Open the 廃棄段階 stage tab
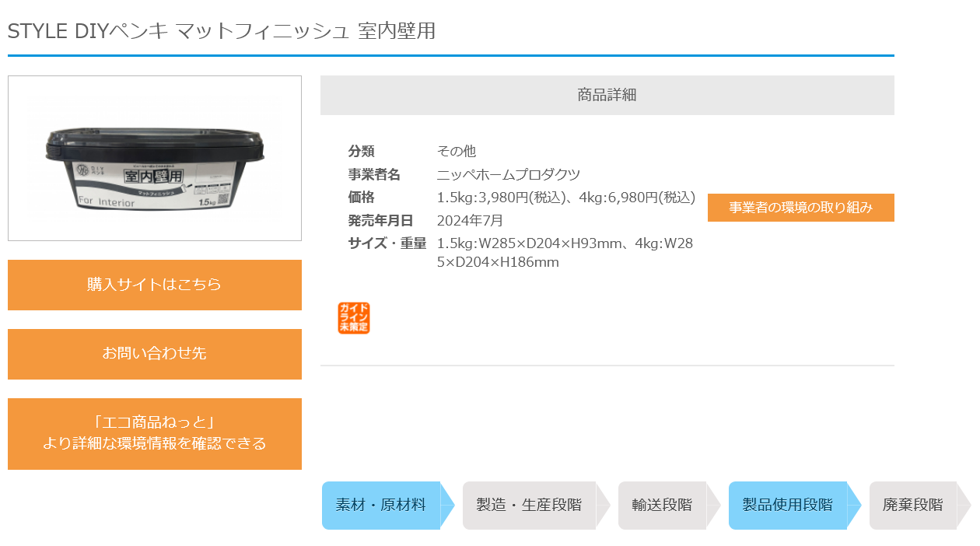The height and width of the screenshot is (546, 980). [920, 506]
